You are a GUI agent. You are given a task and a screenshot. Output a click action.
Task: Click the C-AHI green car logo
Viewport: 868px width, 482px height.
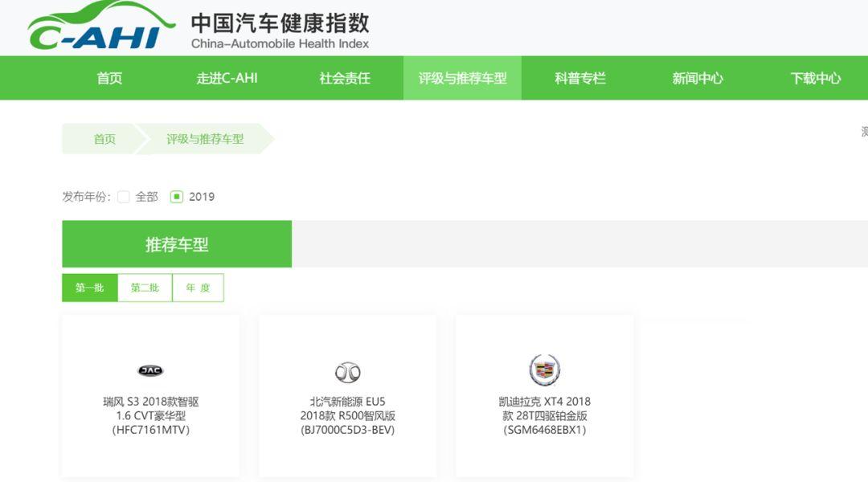100,26
